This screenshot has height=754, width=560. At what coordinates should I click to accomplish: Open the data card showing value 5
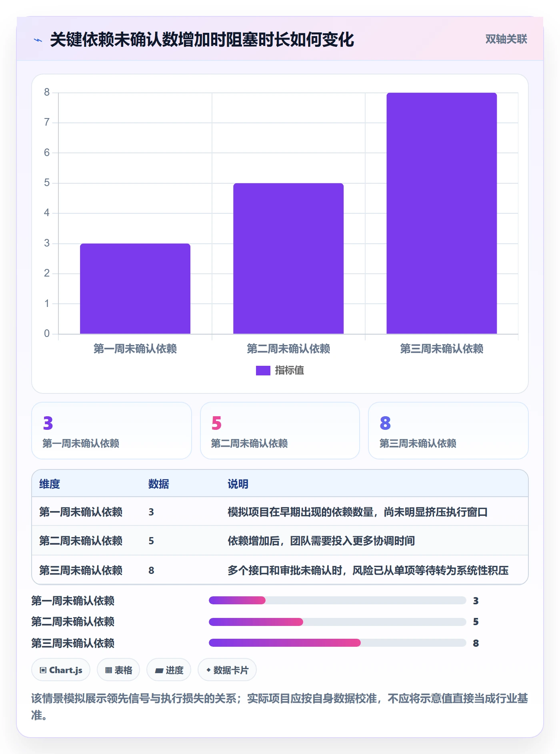coord(280,431)
